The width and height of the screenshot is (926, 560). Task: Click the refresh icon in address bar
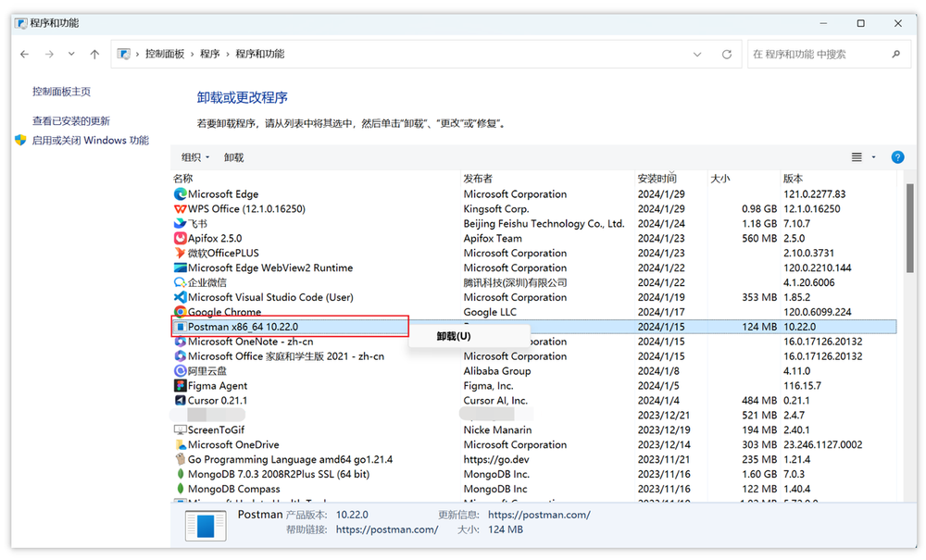(x=725, y=54)
